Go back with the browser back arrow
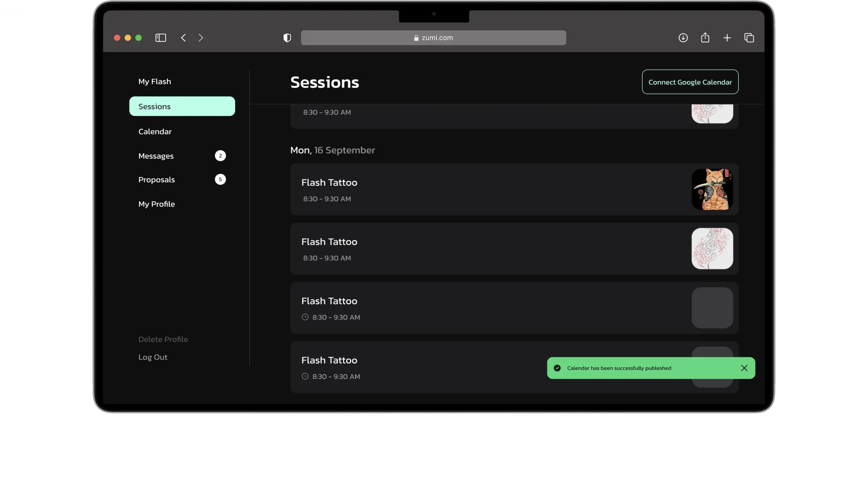This screenshot has width=868, height=488. click(183, 38)
